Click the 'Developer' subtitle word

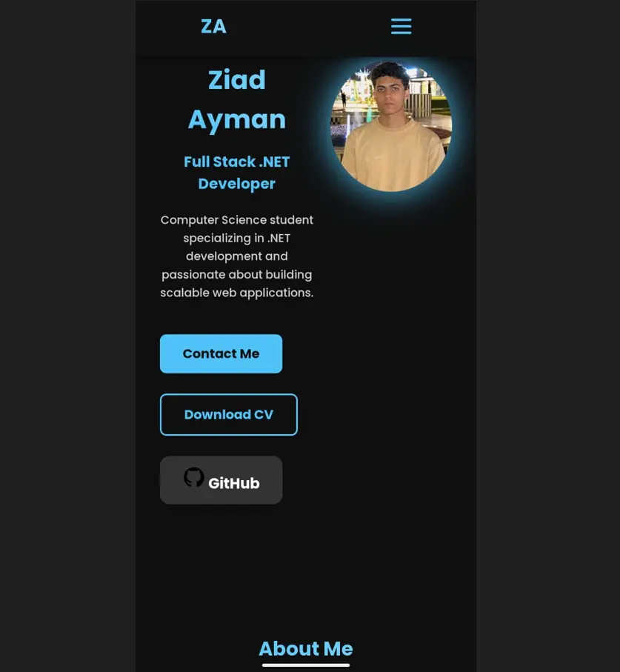(237, 184)
